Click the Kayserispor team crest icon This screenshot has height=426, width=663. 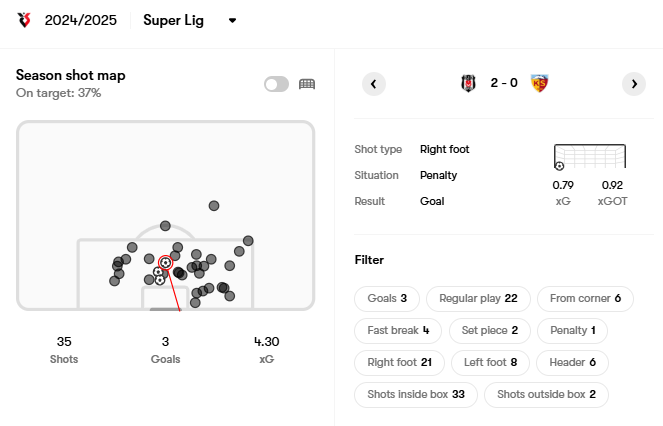[x=539, y=83]
